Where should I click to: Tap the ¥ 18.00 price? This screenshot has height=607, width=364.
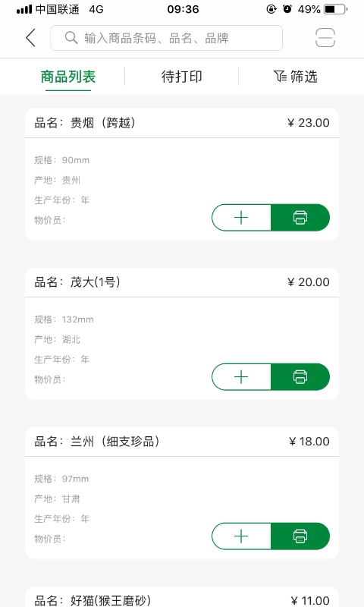coord(309,442)
